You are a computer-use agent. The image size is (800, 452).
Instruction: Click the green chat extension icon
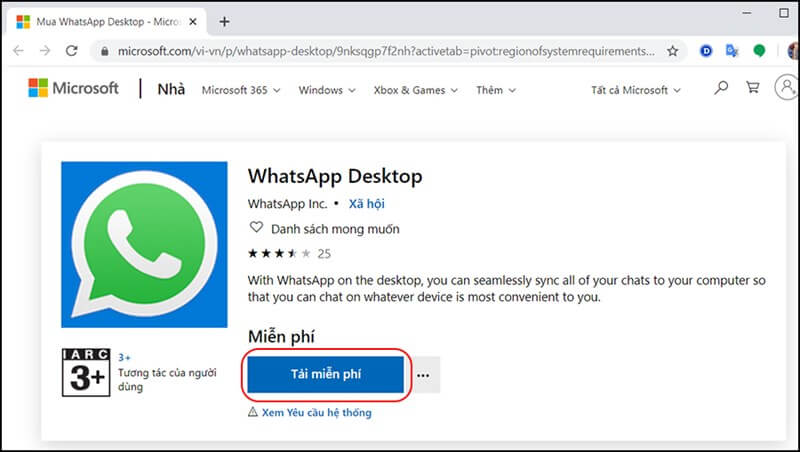coord(759,51)
